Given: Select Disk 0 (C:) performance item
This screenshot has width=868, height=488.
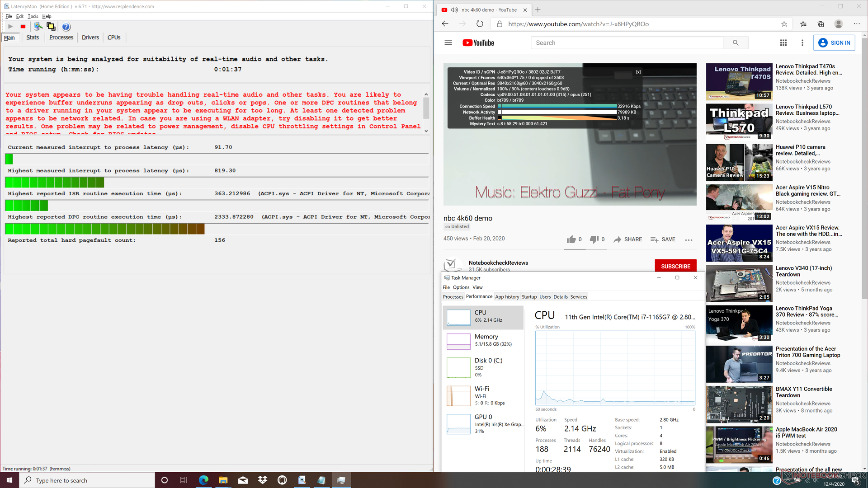Looking at the screenshot, I should pos(483,367).
